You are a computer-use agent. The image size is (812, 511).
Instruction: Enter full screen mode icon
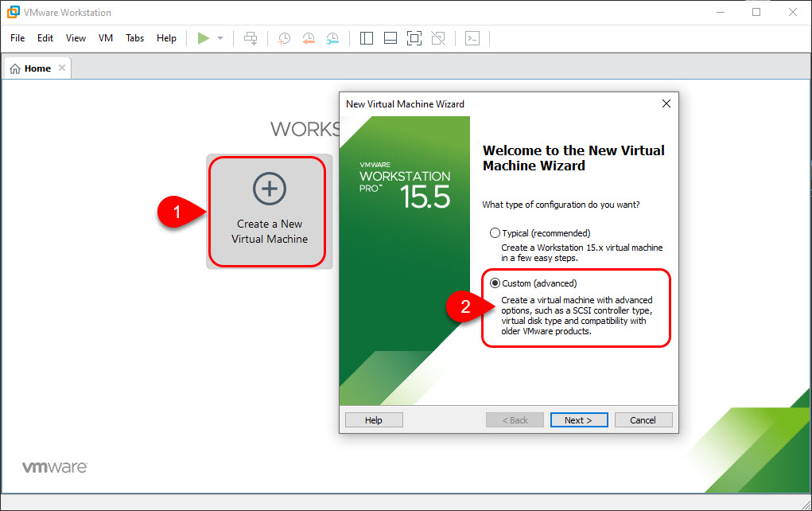(x=414, y=38)
